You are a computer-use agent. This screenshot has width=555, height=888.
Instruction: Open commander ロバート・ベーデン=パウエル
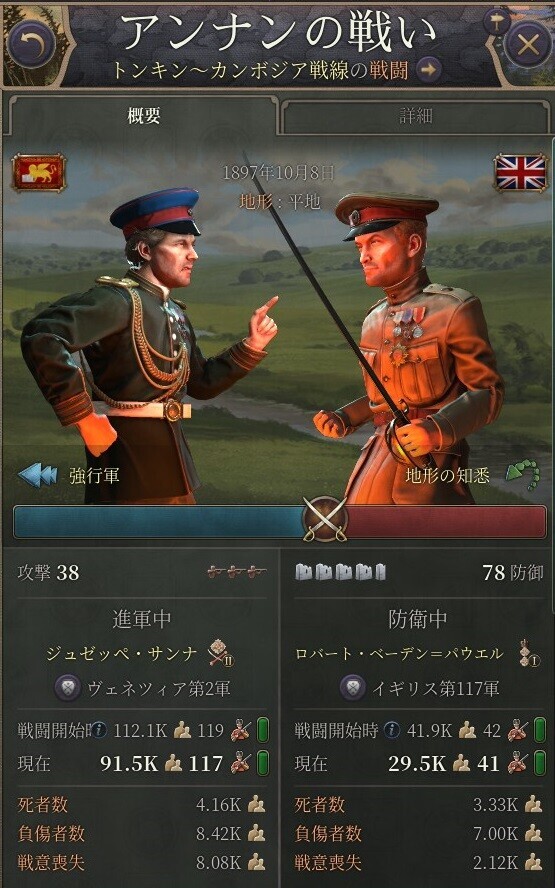point(399,654)
